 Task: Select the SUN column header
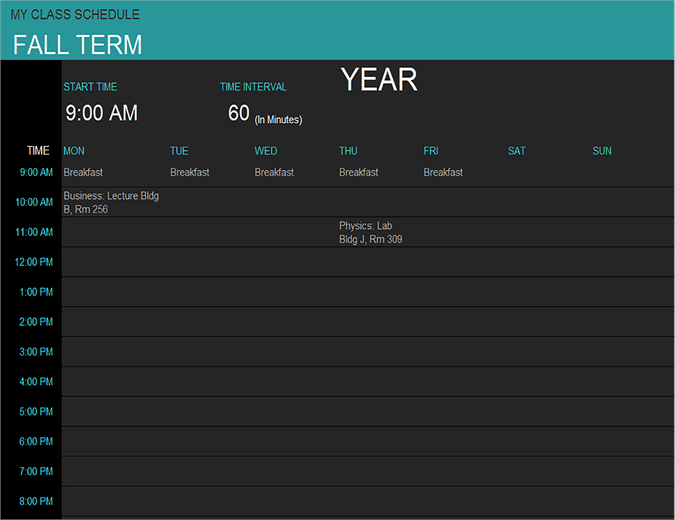tap(602, 151)
